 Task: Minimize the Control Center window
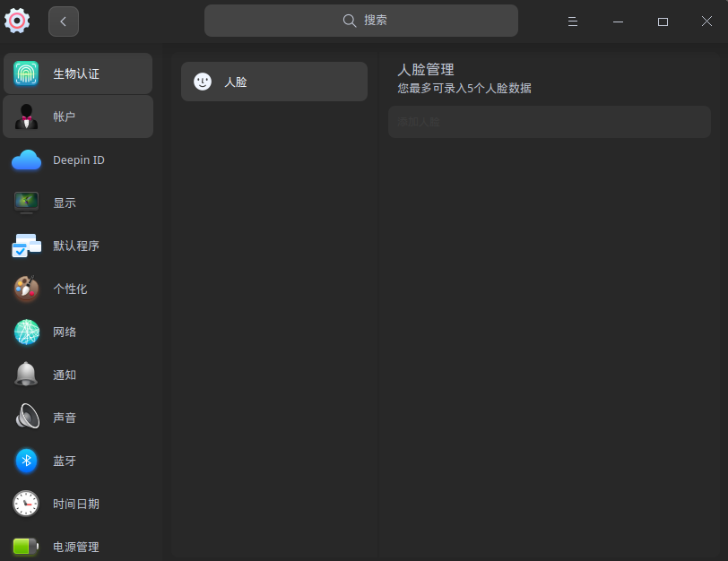point(618,22)
